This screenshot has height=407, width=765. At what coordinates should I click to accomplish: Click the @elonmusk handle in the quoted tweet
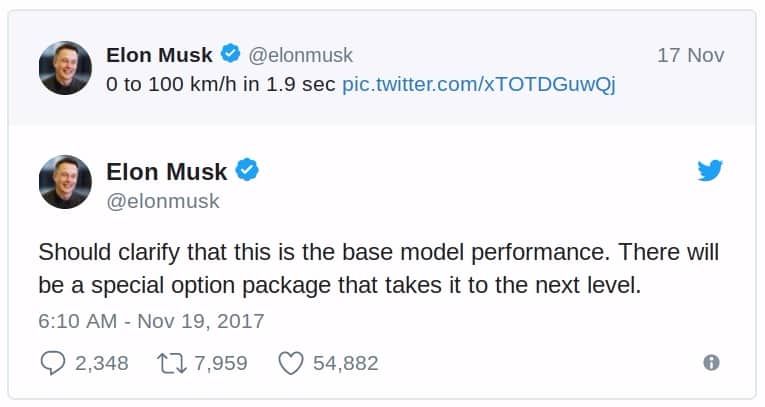(300, 55)
